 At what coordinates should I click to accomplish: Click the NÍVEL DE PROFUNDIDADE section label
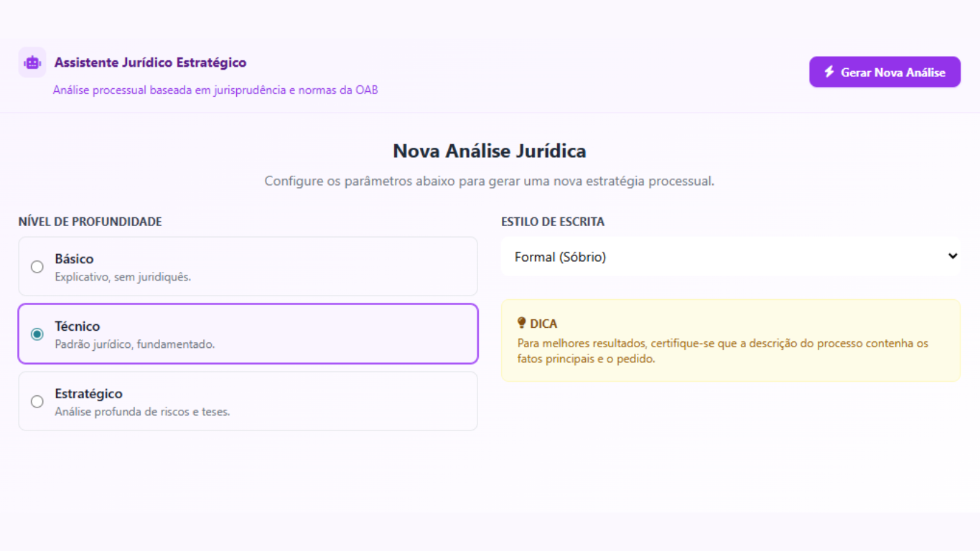point(90,222)
